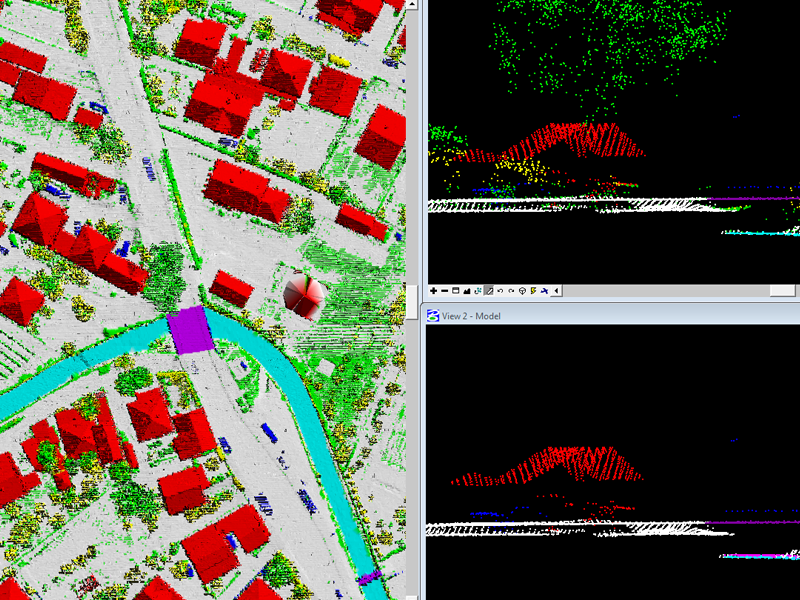Click the Fit View icon
Viewport: 800px width, 600px height.
coord(467,291)
